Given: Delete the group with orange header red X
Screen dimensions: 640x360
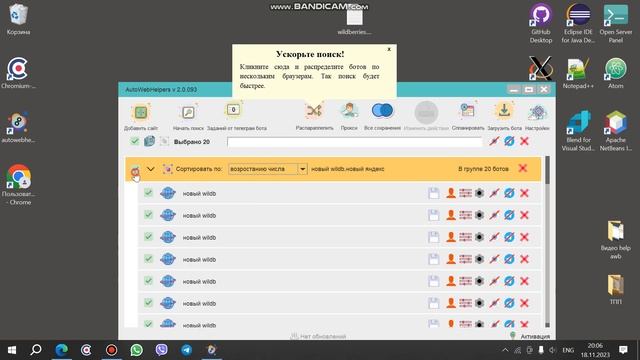Looking at the screenshot, I should pos(523,168).
